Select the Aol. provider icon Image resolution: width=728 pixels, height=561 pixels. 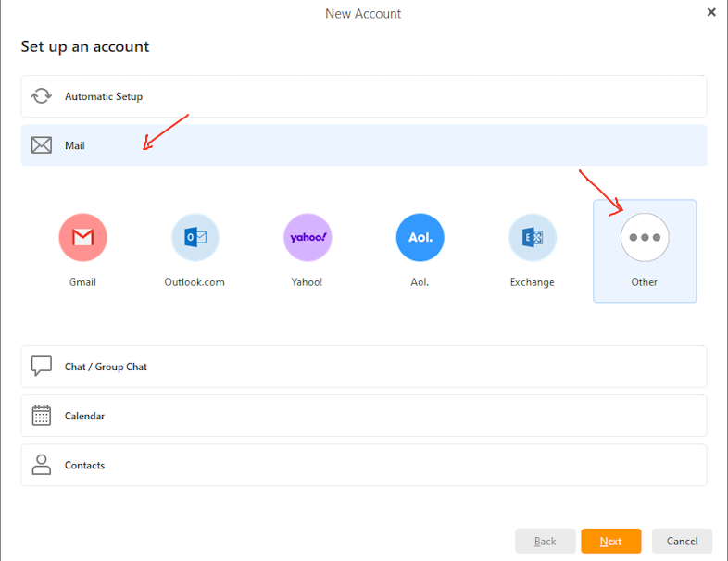[x=420, y=237]
